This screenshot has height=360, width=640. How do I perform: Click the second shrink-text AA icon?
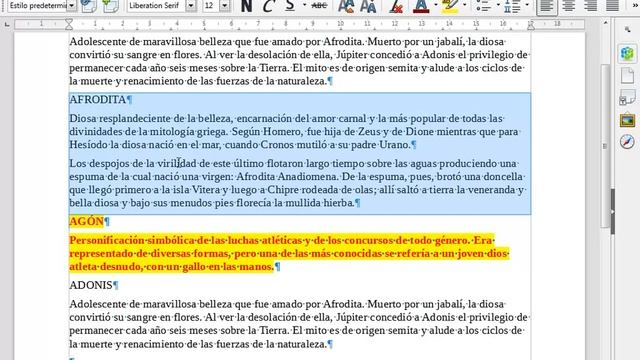[x=368, y=6]
